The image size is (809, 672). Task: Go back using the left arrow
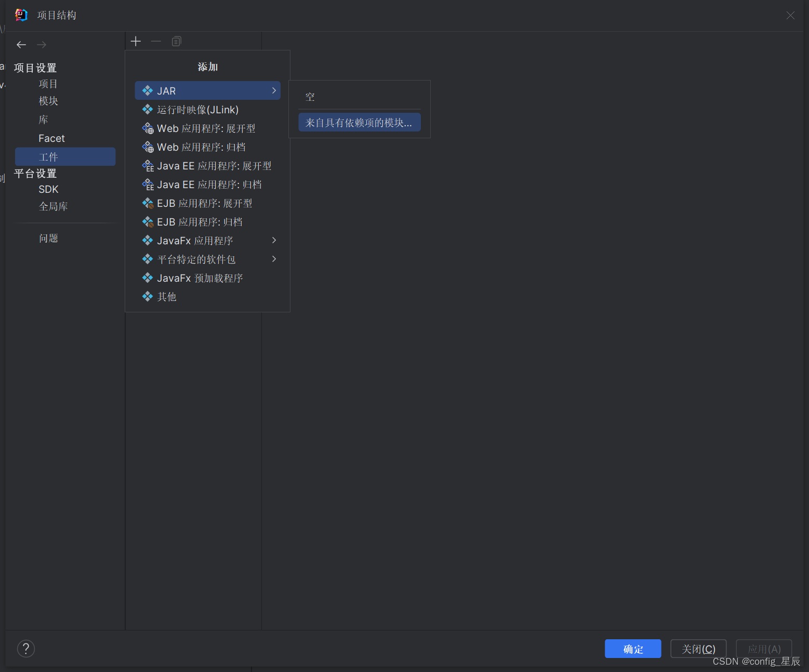pyautogui.click(x=21, y=45)
